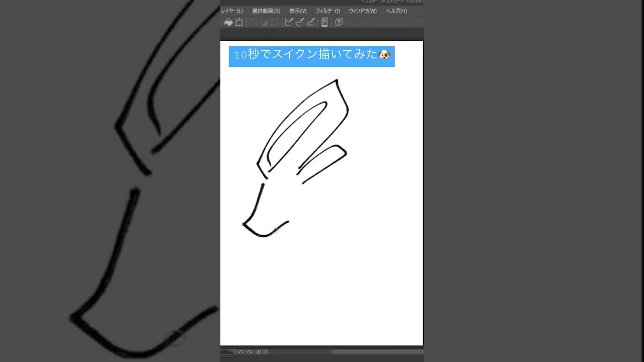Viewport: 644px width, 362px height.
Task: Toggle snap to grid icon
Action: (311, 22)
